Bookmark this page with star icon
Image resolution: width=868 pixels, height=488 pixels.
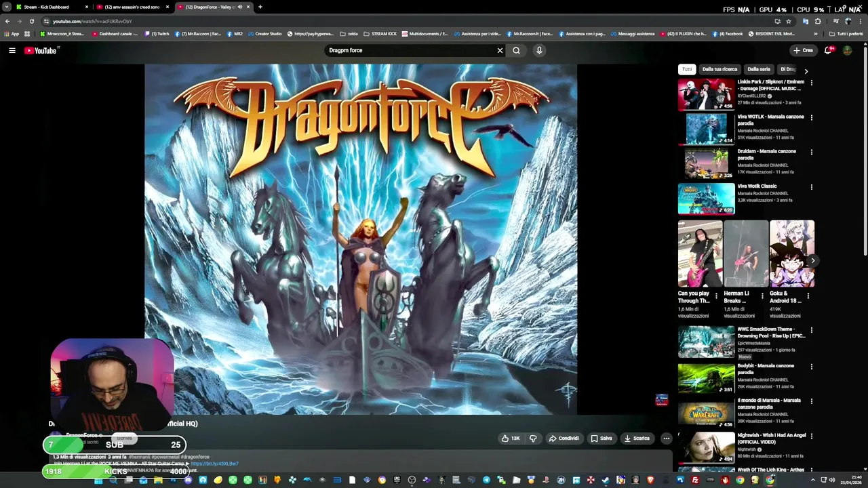click(789, 21)
